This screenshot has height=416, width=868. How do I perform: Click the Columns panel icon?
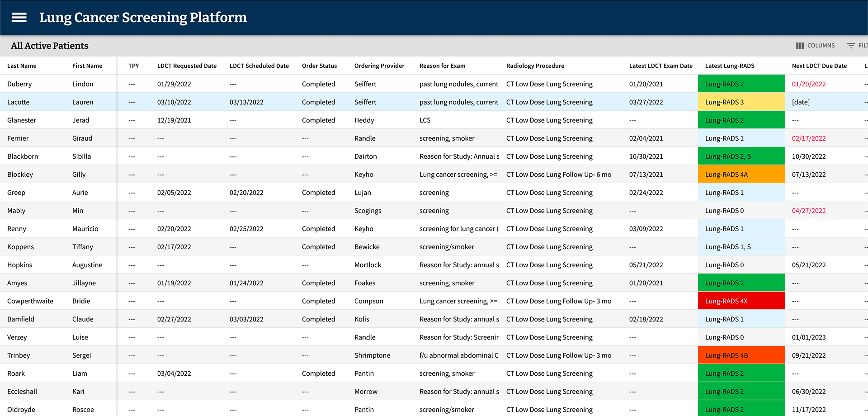tap(801, 45)
